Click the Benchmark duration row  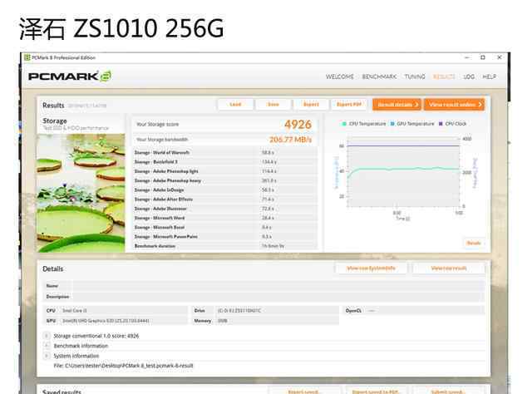[x=225, y=246]
